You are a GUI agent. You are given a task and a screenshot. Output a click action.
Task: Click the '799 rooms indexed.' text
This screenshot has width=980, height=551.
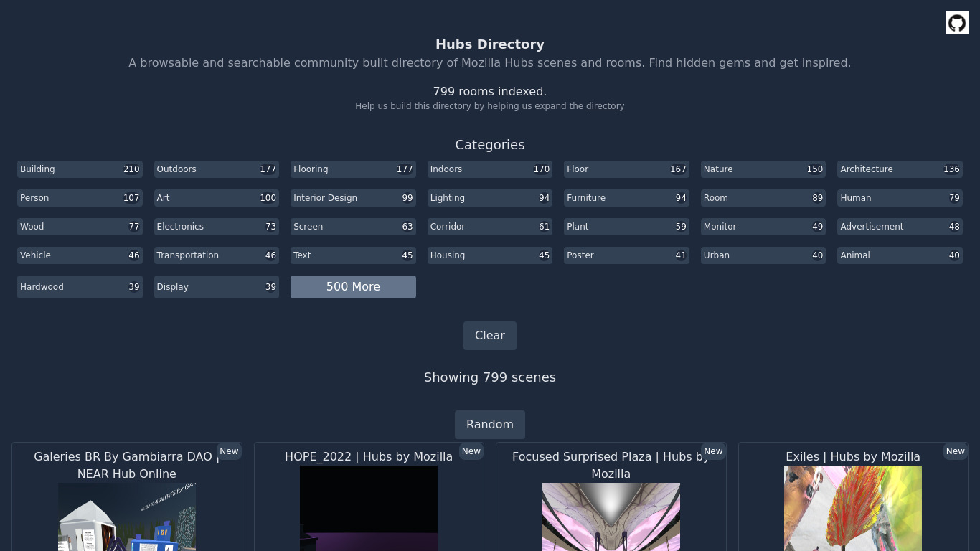coord(490,92)
